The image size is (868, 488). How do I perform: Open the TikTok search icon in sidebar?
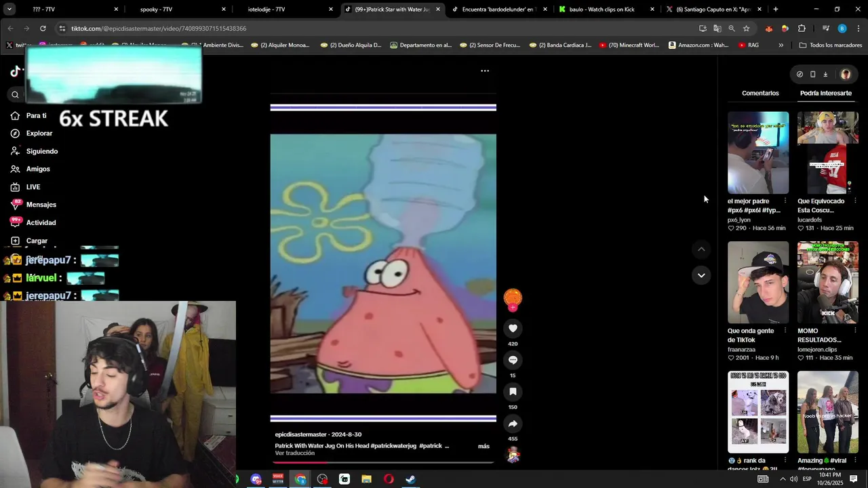pos(15,94)
